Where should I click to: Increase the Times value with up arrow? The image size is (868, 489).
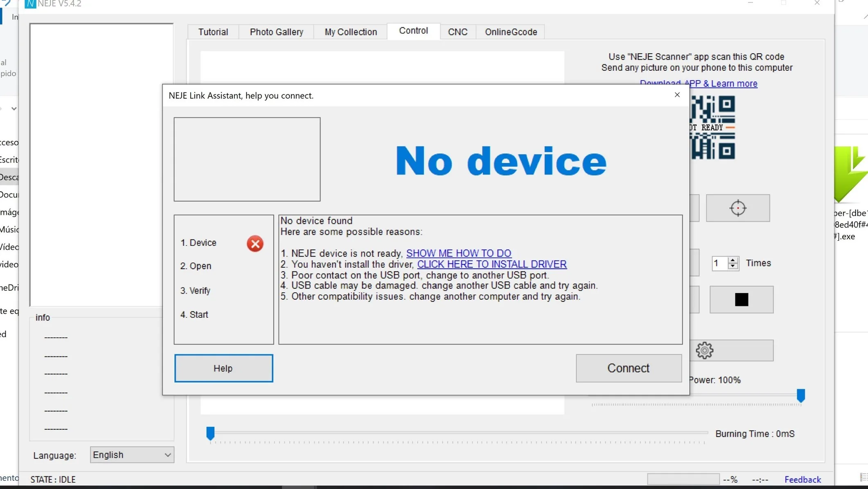point(733,260)
